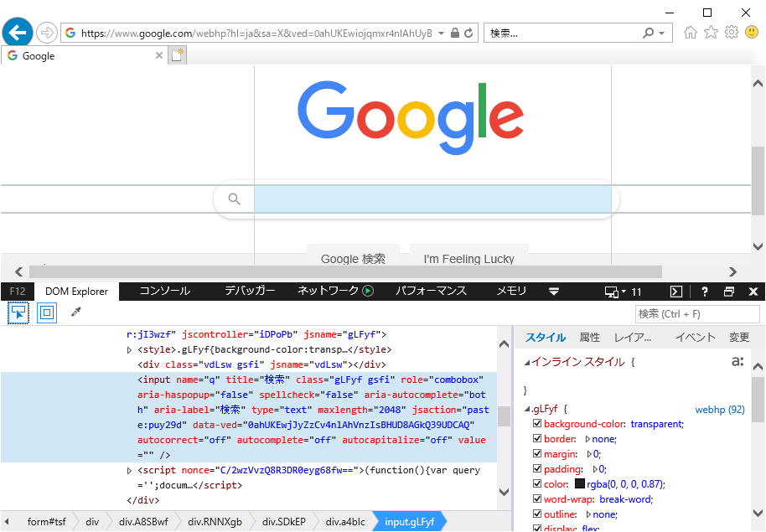
Task: Uncheck the margin style property
Action: click(x=537, y=454)
